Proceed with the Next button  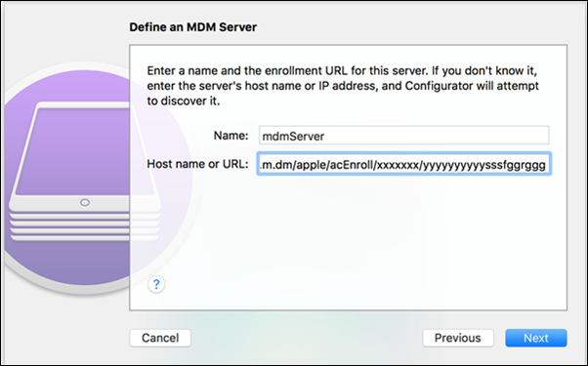tap(536, 338)
